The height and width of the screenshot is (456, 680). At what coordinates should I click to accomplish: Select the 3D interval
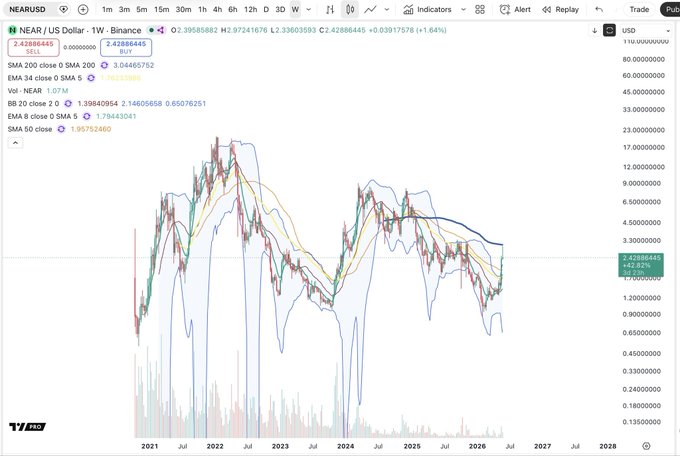click(281, 9)
